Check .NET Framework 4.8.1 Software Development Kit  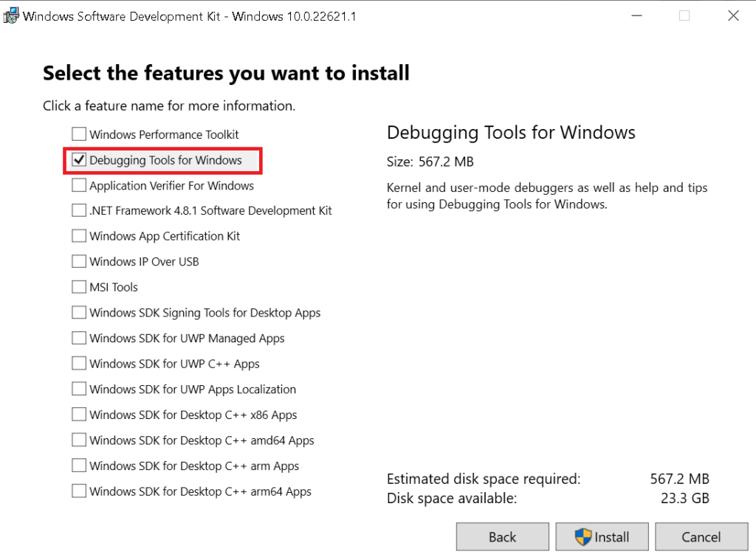[x=79, y=210]
